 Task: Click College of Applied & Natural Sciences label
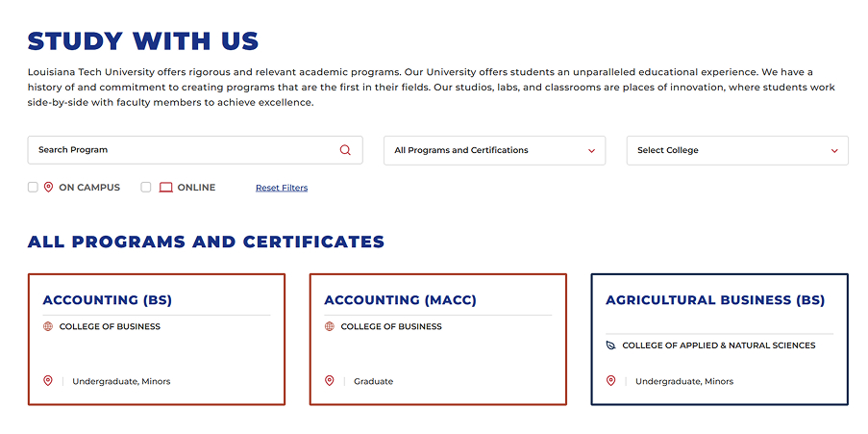tap(718, 345)
